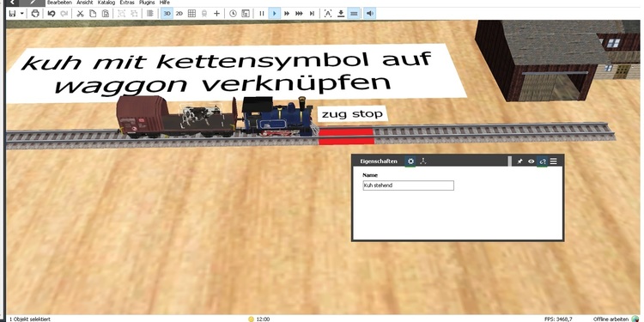
Task: Click the plus add icon in toolbar
Action: click(x=217, y=14)
